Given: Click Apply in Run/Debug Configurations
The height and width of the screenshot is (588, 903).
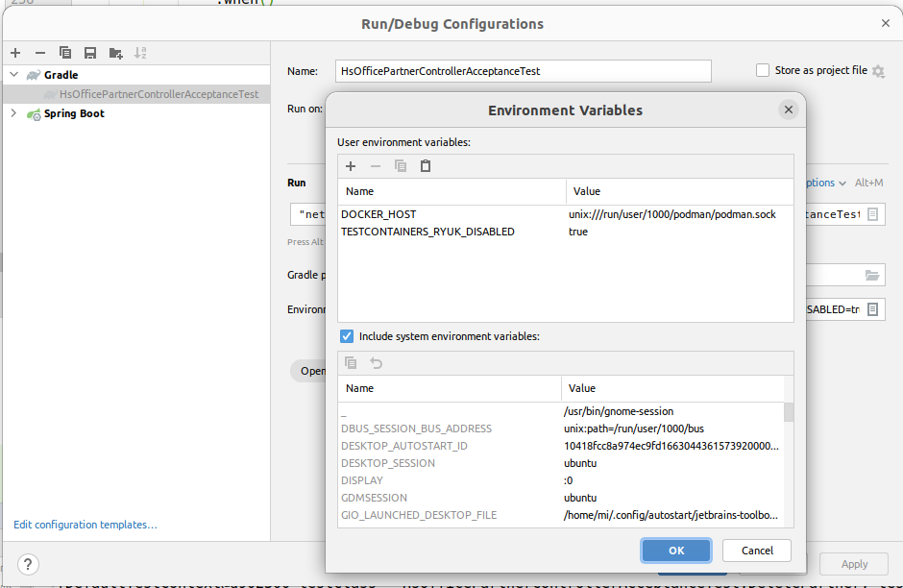Looking at the screenshot, I should [854, 564].
